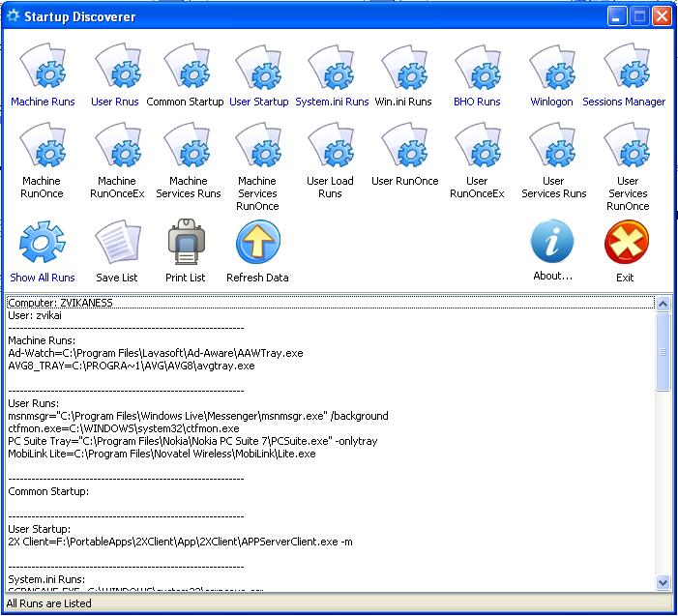Click the vertical scrollbar thumb
This screenshot has height=616, width=678.
click(663, 352)
